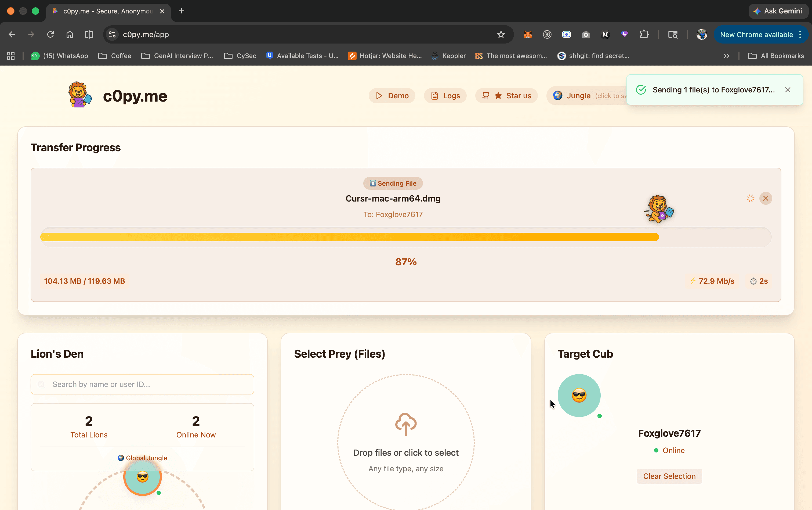Click the Sending File badge
Viewport: 812px width, 510px height.
pyautogui.click(x=393, y=183)
